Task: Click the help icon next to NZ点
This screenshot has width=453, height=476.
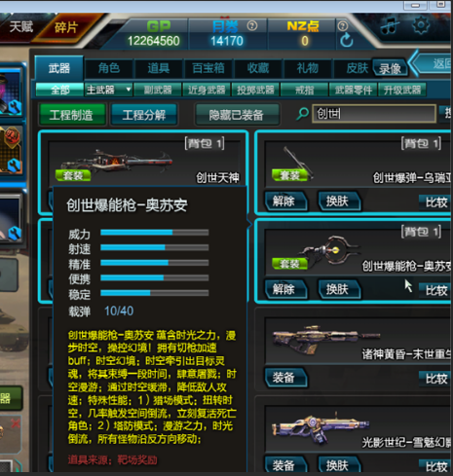Action: (343, 25)
